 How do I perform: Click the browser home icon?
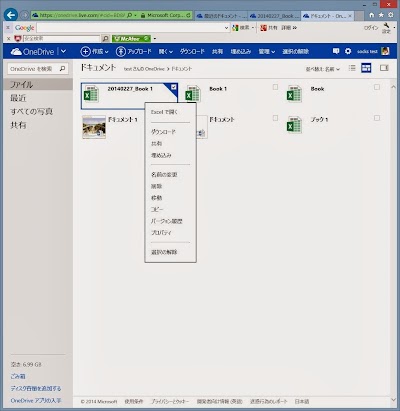click(x=372, y=15)
